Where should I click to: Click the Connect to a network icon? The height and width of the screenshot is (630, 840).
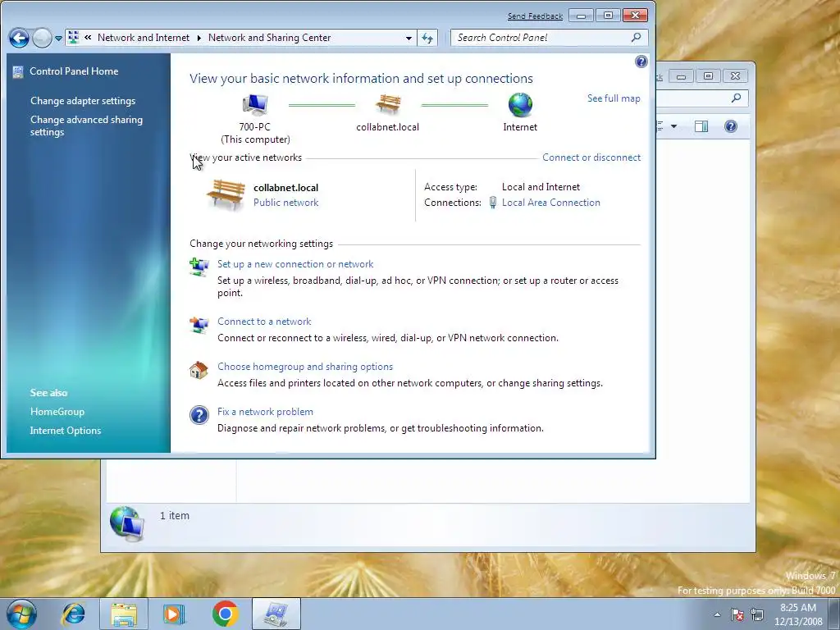199,325
